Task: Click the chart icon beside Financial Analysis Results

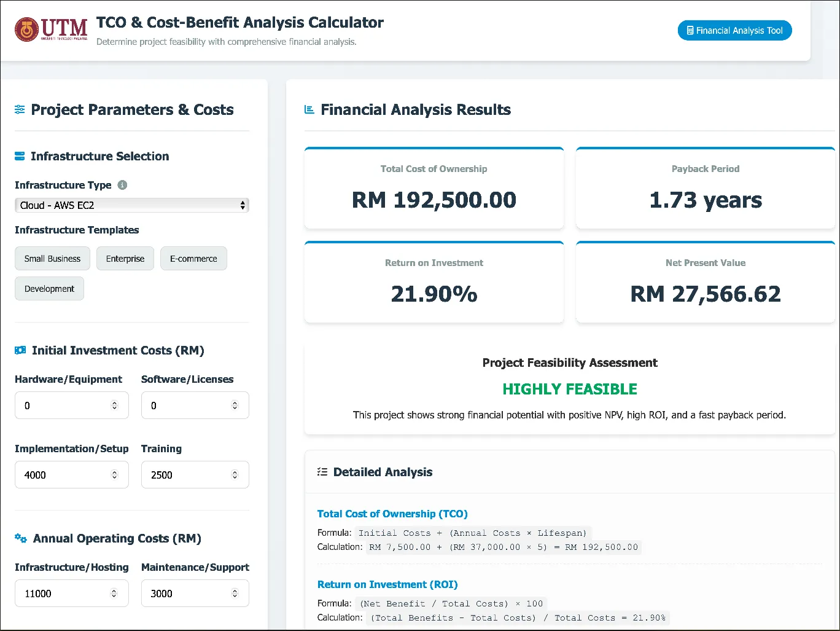Action: (309, 109)
